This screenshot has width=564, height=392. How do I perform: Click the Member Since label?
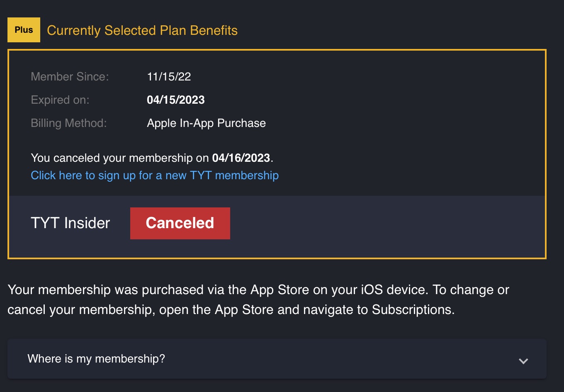pos(70,77)
